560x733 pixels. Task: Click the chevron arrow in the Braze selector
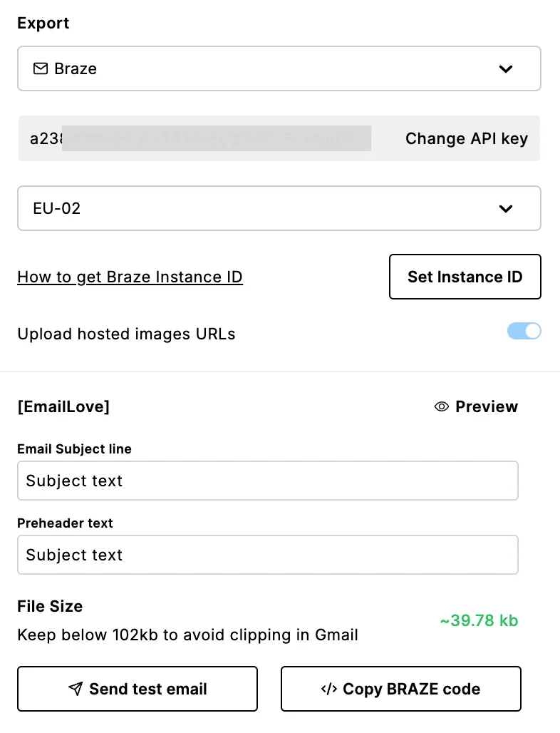(506, 69)
